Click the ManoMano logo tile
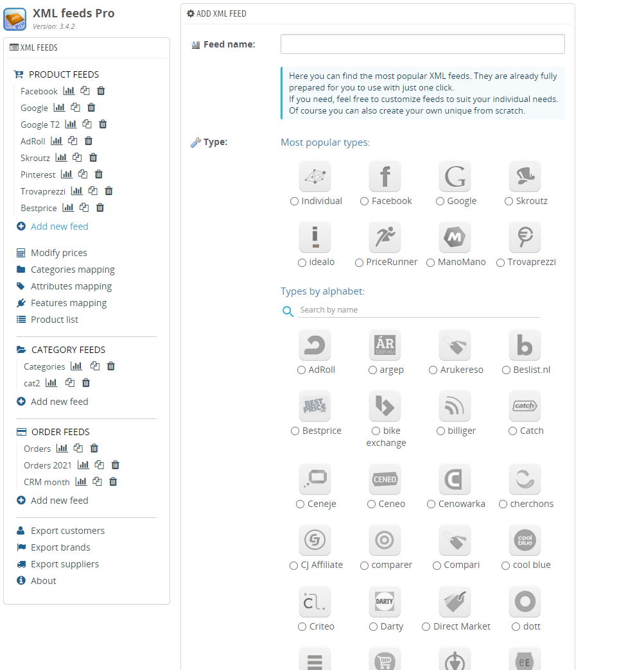The width and height of the screenshot is (644, 670). [x=455, y=237]
